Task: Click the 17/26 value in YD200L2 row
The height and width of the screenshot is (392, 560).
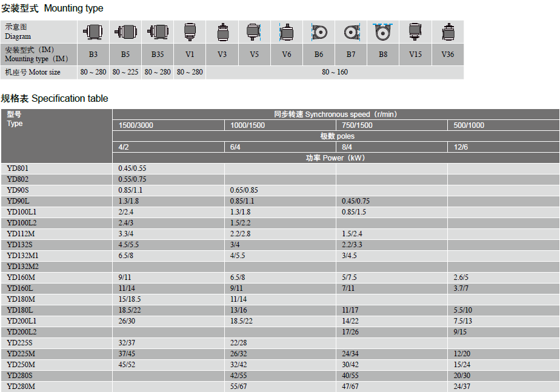Action: tap(350, 332)
